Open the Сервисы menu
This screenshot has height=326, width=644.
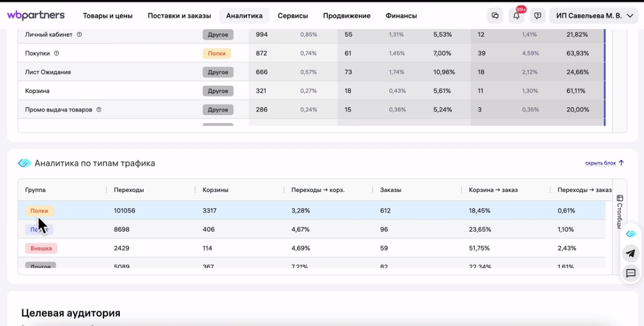[293, 16]
